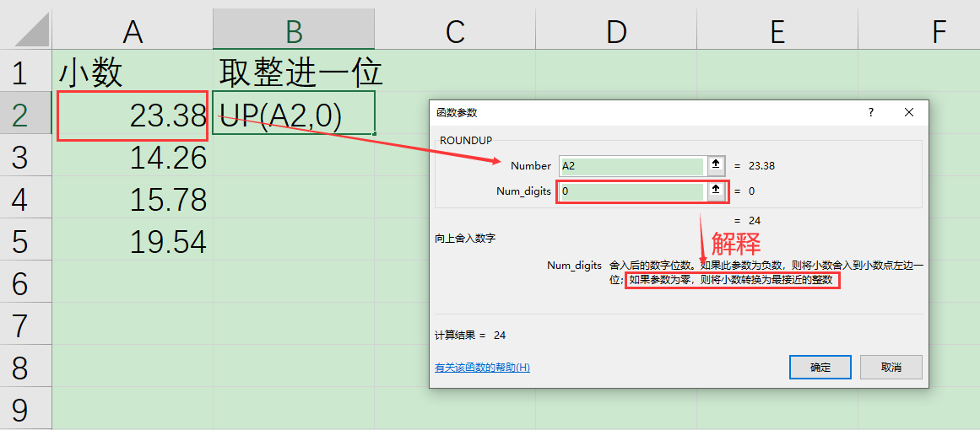This screenshot has width=980, height=430.
Task: Click the 计算结果 = 24 text
Action: pos(470,335)
